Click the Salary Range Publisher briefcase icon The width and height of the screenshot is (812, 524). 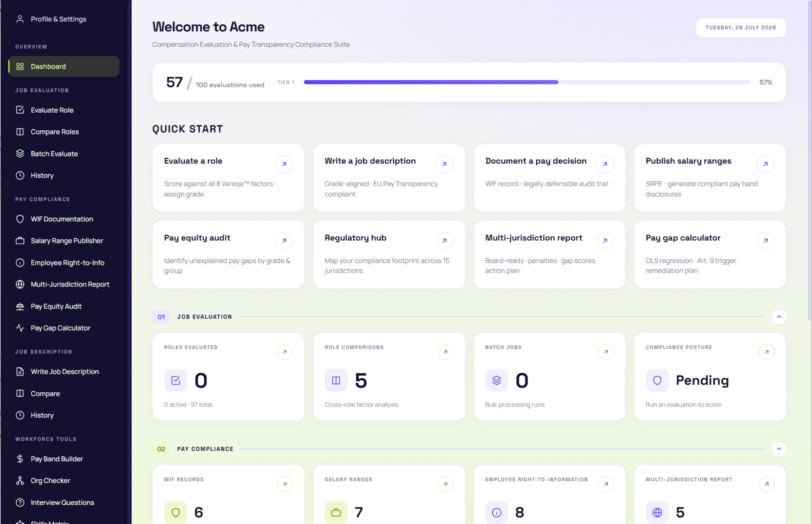coord(20,241)
